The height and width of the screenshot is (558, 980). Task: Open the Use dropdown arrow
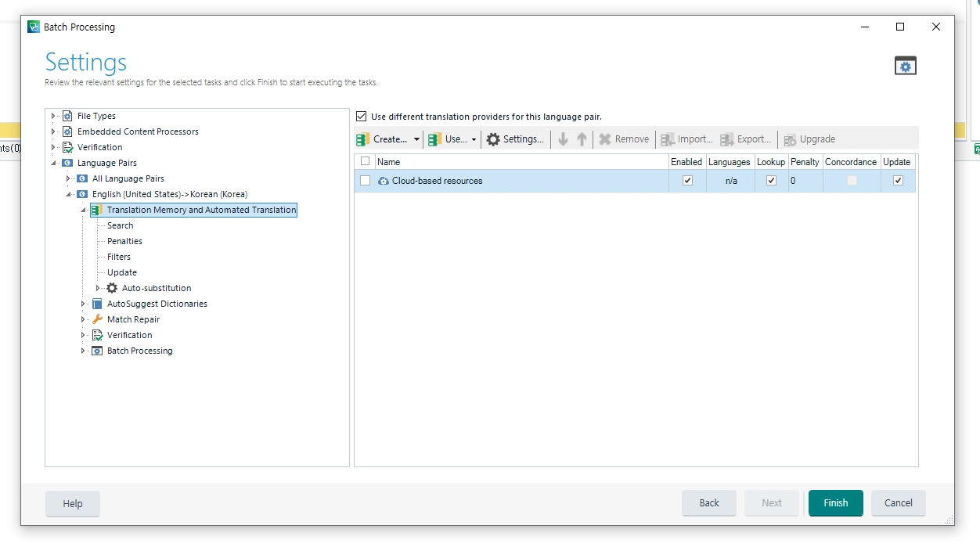(474, 139)
